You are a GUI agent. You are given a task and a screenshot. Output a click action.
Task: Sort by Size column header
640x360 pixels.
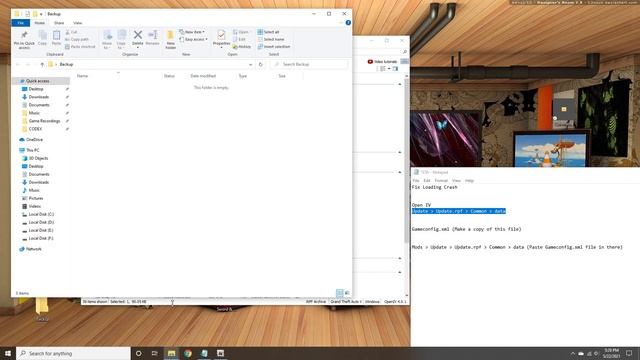tap(282, 76)
